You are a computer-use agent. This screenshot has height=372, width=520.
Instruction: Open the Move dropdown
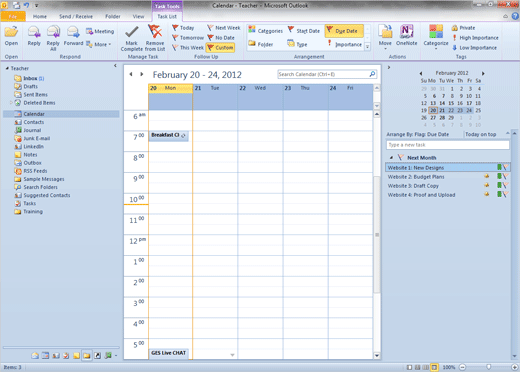coord(385,38)
